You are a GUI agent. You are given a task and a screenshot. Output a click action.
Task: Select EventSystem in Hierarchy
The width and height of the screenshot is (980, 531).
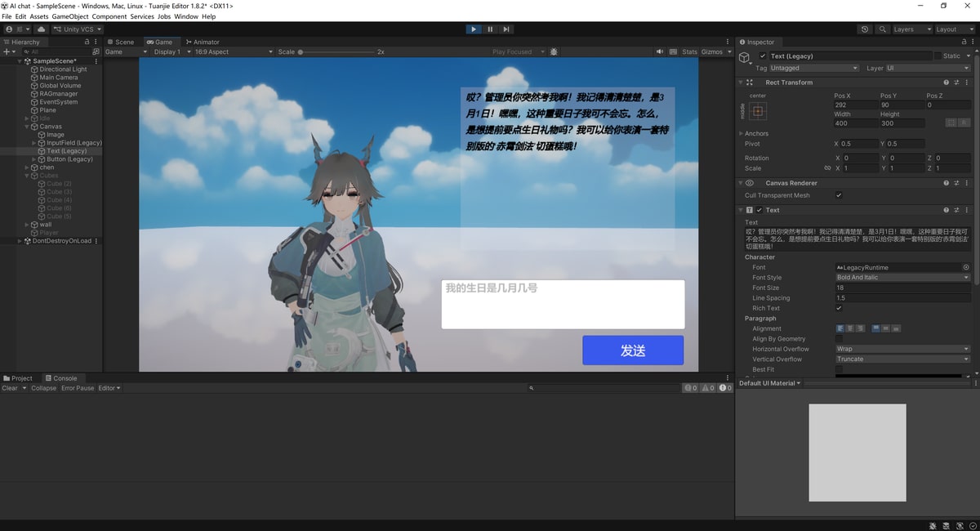tap(58, 102)
